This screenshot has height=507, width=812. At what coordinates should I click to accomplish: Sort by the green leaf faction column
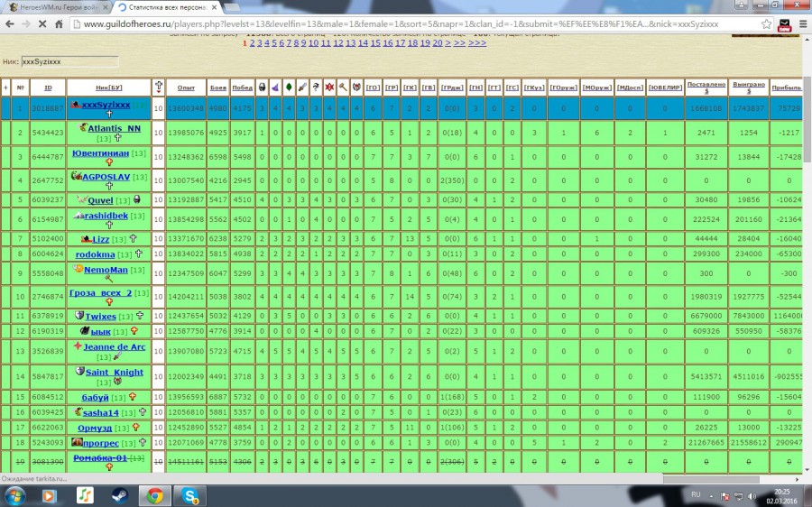[x=289, y=88]
